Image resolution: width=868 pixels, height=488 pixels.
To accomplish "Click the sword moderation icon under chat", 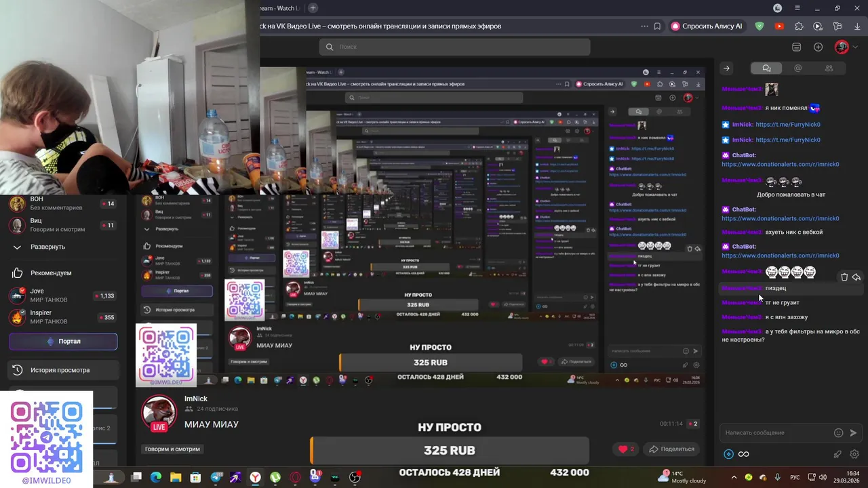I will pyautogui.click(x=837, y=454).
